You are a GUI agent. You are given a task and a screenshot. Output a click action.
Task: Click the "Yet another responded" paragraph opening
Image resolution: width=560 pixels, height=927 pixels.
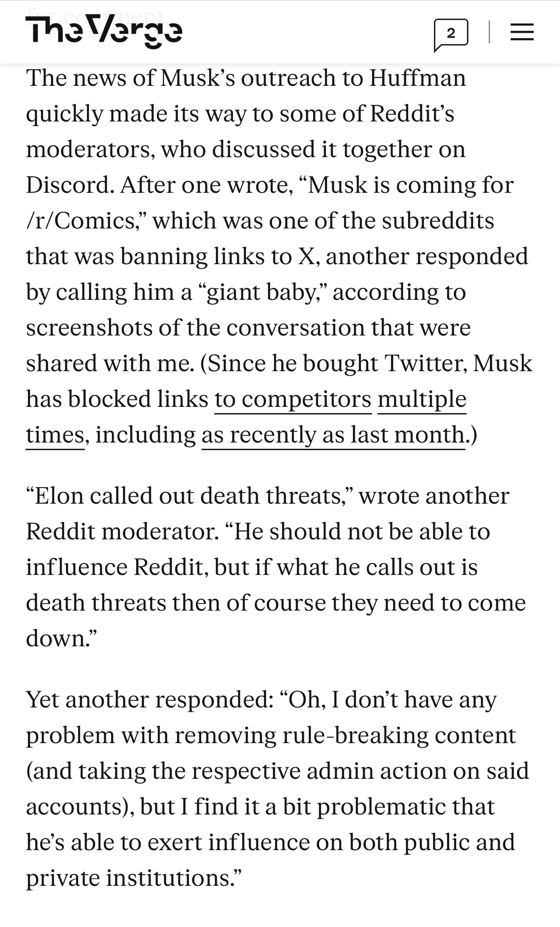click(149, 699)
